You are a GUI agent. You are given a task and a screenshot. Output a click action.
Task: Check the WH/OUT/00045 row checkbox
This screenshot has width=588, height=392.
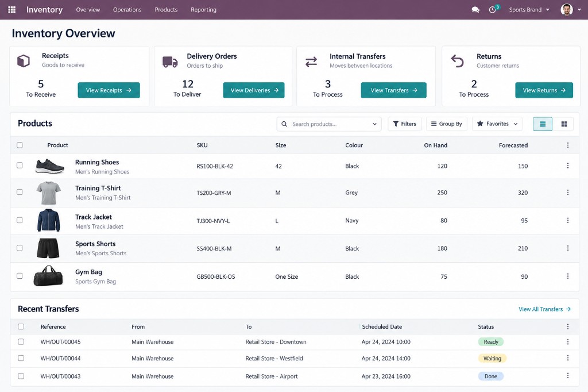pos(21,341)
